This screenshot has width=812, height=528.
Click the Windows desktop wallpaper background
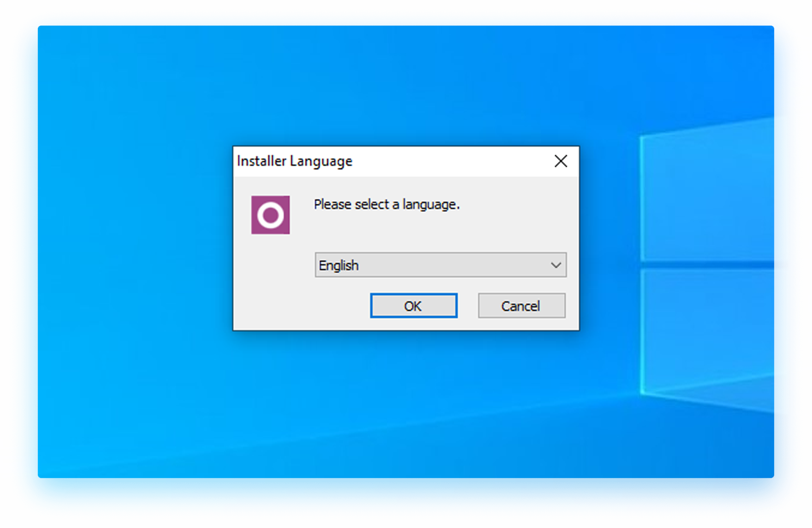coord(136,409)
